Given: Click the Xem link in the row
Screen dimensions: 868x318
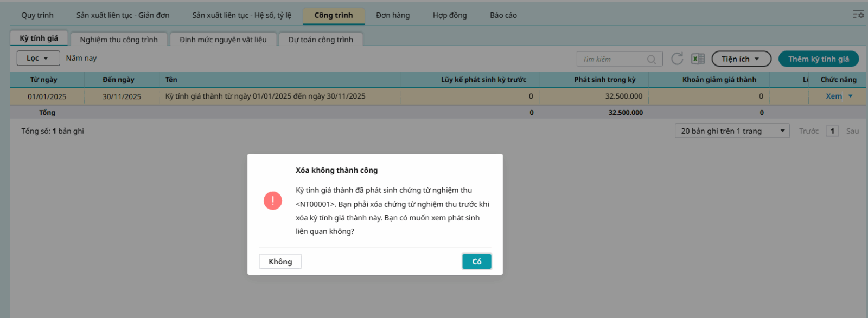Looking at the screenshot, I should point(834,96).
